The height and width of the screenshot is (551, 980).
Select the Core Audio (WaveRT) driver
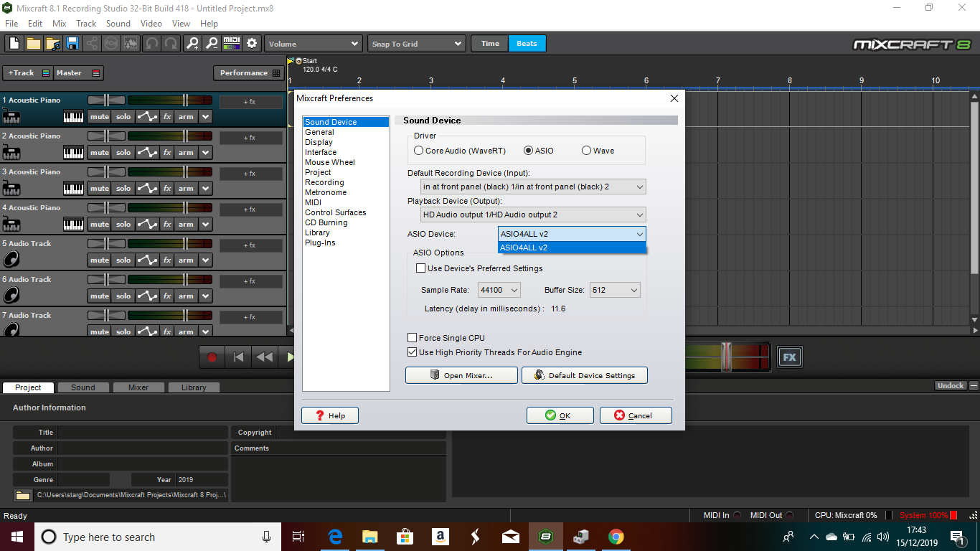pyautogui.click(x=419, y=151)
